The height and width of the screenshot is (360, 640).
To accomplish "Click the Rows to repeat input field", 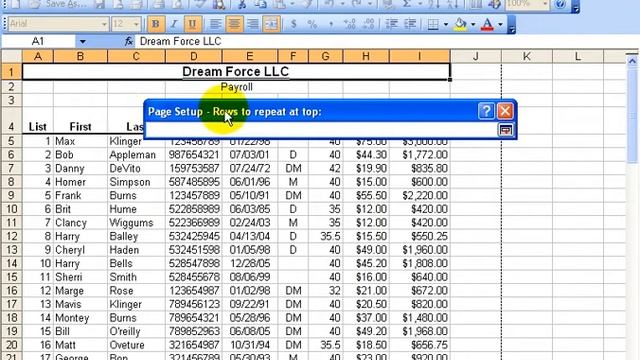I will pyautogui.click(x=322, y=130).
